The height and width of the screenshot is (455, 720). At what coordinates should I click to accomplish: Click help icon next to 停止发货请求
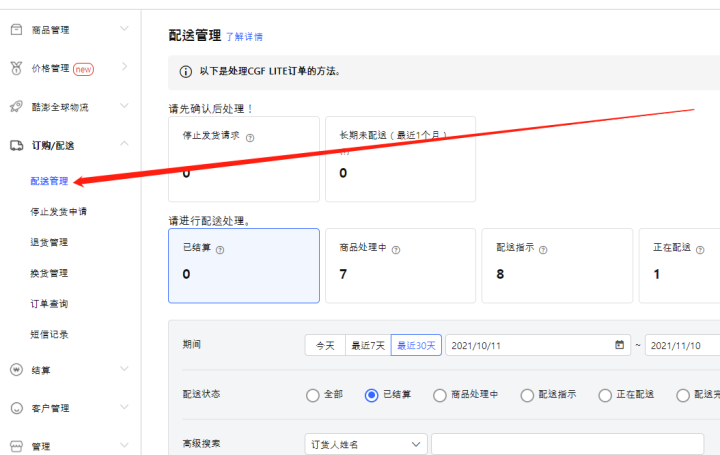tap(250, 138)
